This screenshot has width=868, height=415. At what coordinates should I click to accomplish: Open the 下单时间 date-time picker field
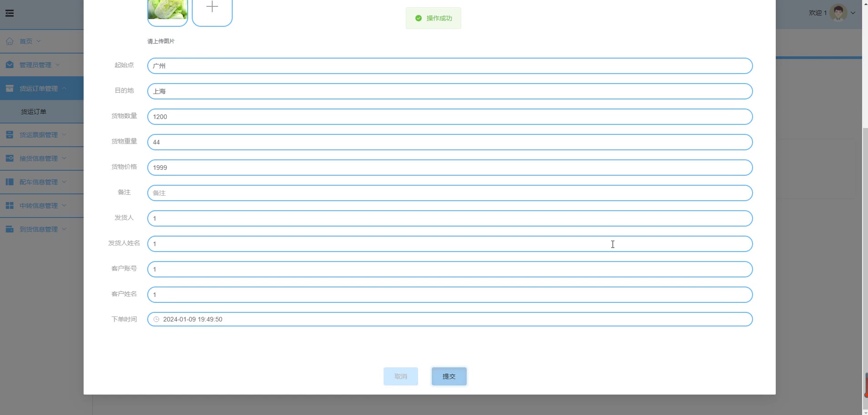pyautogui.click(x=450, y=319)
